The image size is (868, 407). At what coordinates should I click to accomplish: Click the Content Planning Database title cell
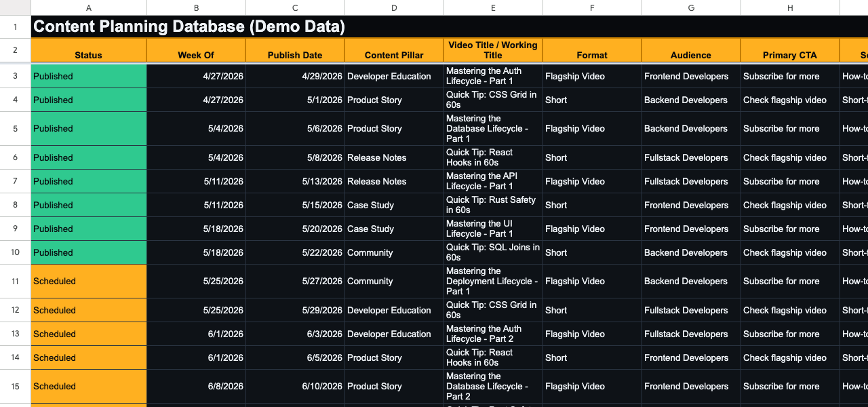450,26
